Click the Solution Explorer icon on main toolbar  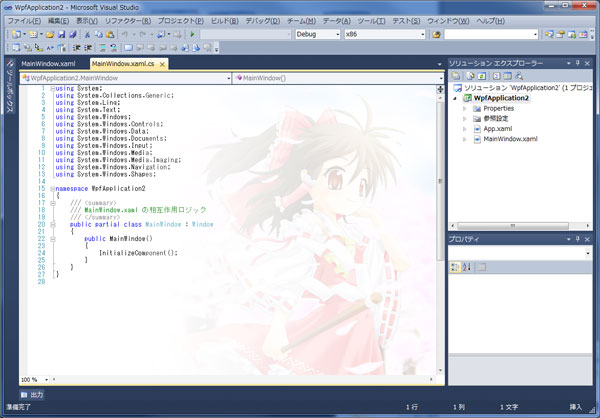click(x=549, y=34)
